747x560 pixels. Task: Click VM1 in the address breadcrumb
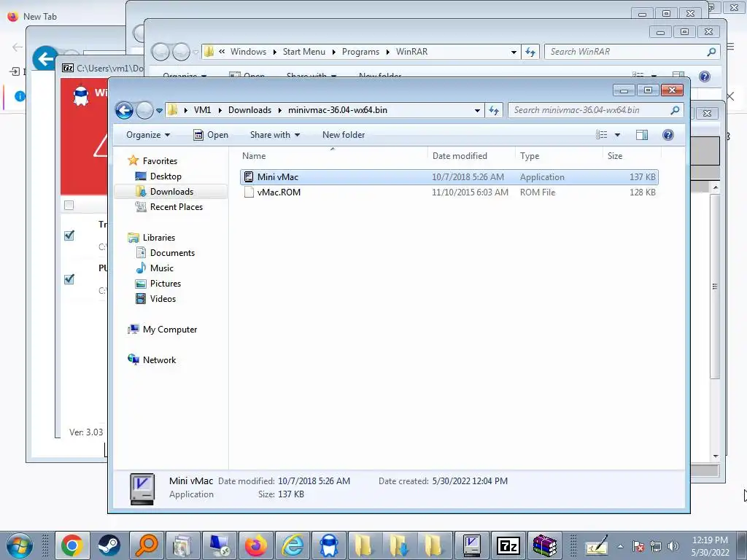tap(202, 110)
